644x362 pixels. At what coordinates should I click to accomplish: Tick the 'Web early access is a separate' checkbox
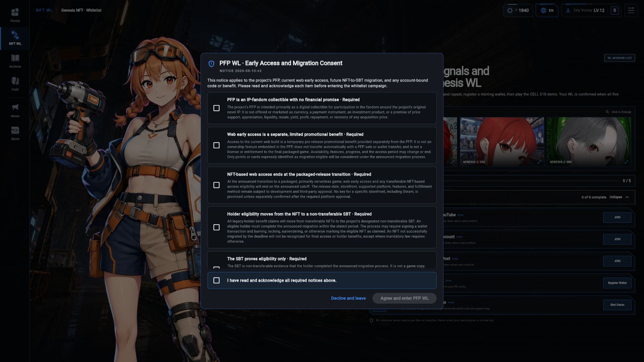point(216,145)
